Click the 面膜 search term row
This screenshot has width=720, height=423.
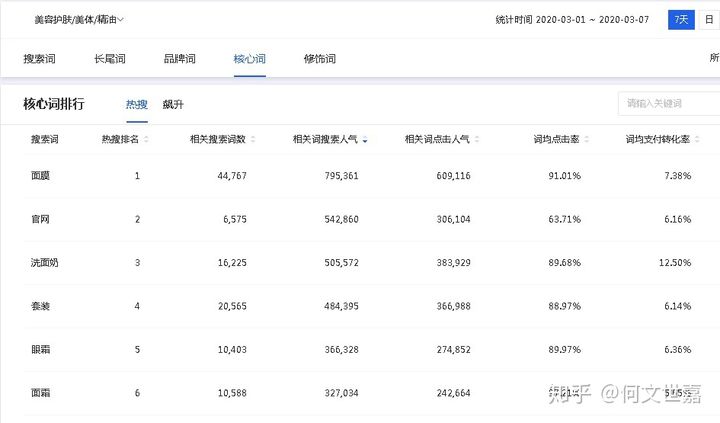coord(41,176)
